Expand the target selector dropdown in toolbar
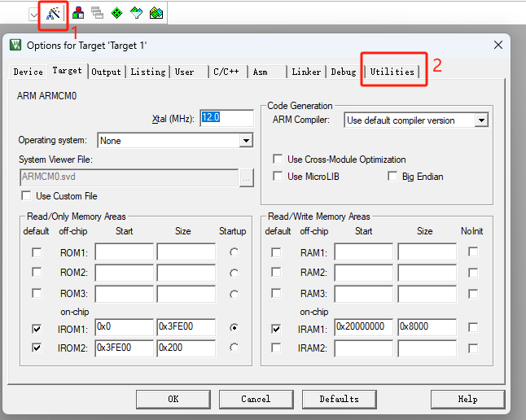This screenshot has width=526, height=420. click(x=34, y=15)
